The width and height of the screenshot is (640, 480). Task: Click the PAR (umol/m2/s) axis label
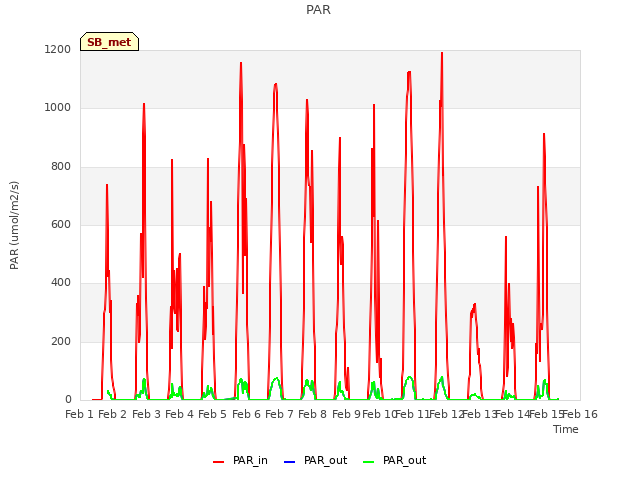click(x=14, y=225)
